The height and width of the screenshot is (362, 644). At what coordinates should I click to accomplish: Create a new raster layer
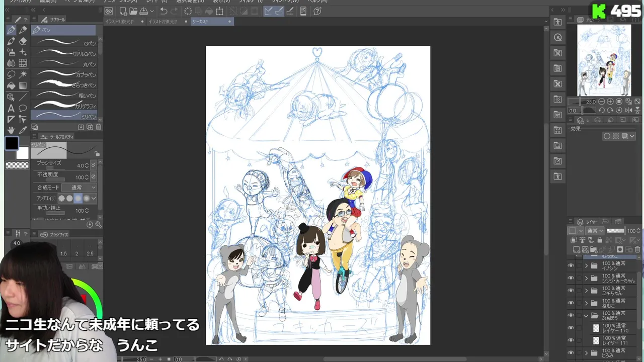pos(577,250)
